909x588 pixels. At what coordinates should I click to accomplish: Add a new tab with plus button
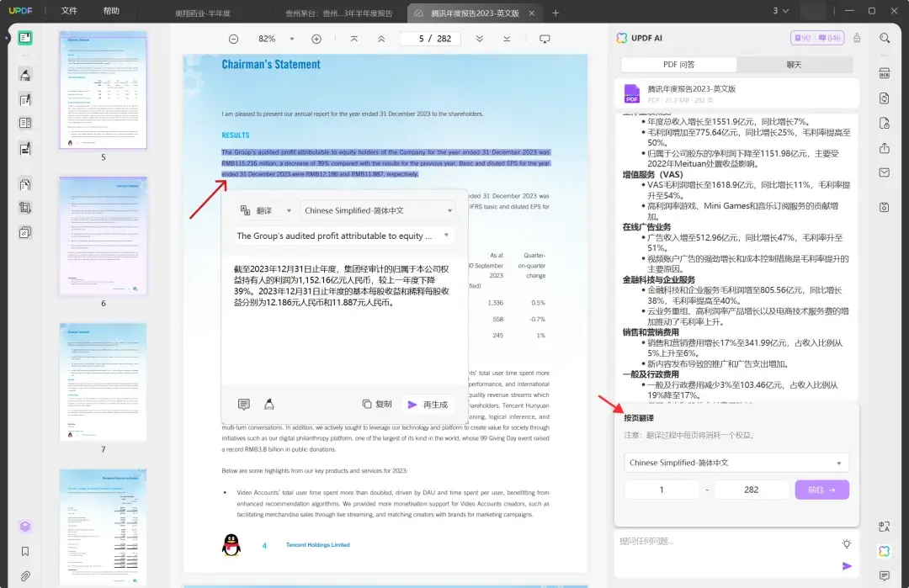(x=555, y=13)
